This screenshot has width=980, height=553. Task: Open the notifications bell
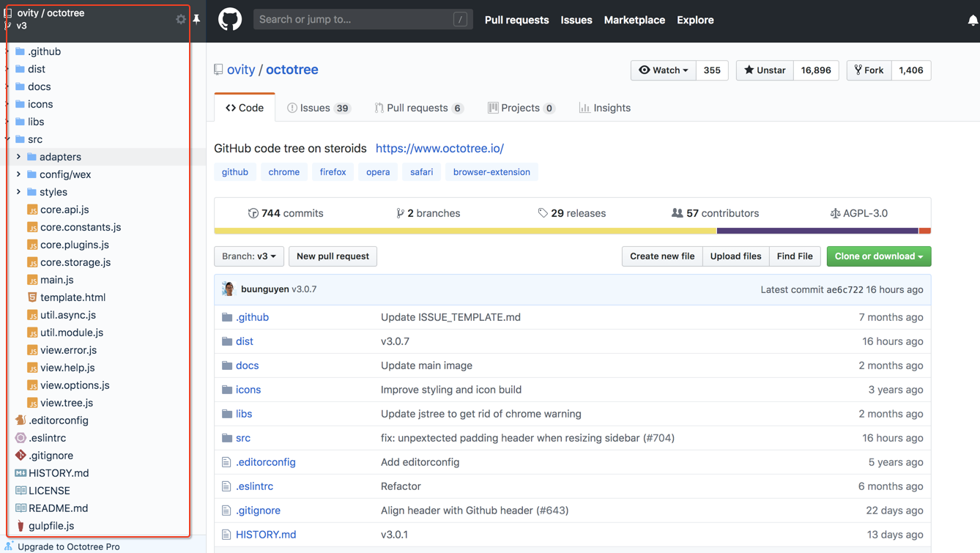click(x=973, y=21)
